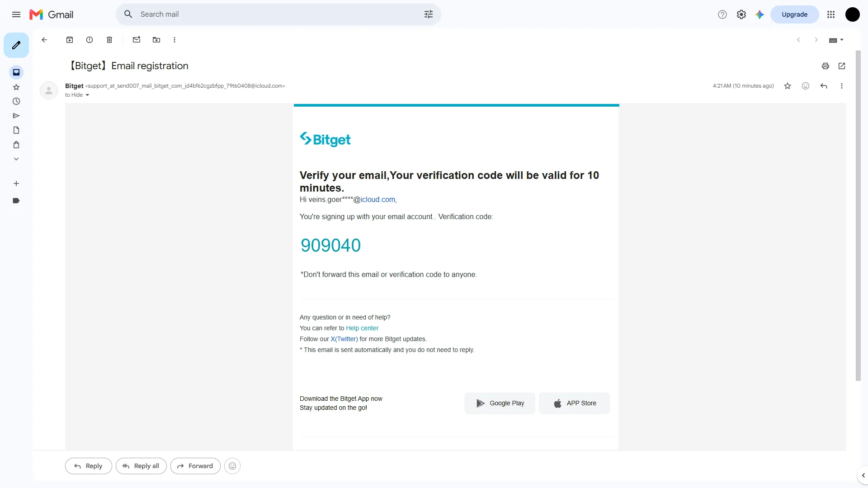Image resolution: width=868 pixels, height=488 pixels.
Task: Open the Support help icon
Action: 722,14
